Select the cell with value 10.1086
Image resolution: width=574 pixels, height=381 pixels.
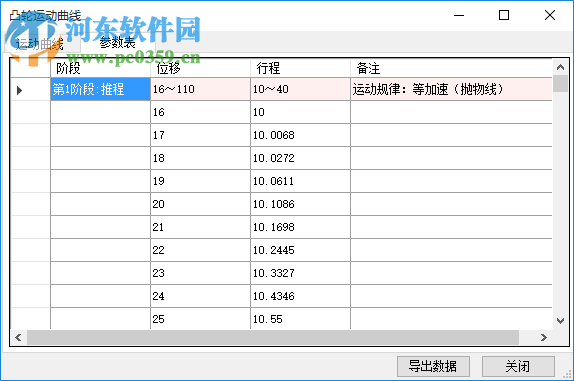click(300, 204)
